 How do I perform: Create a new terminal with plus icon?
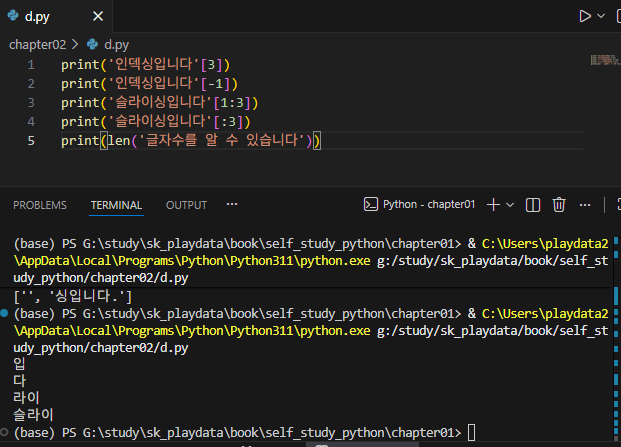(493, 205)
